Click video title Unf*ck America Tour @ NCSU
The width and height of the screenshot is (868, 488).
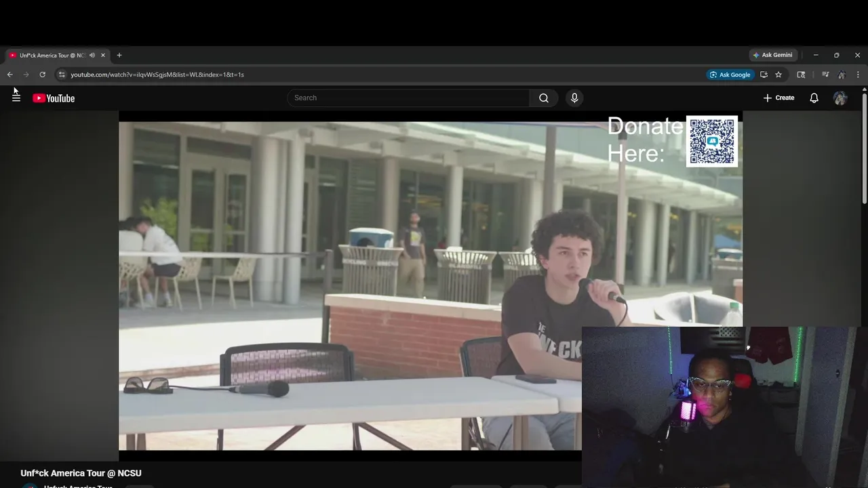coord(81,473)
